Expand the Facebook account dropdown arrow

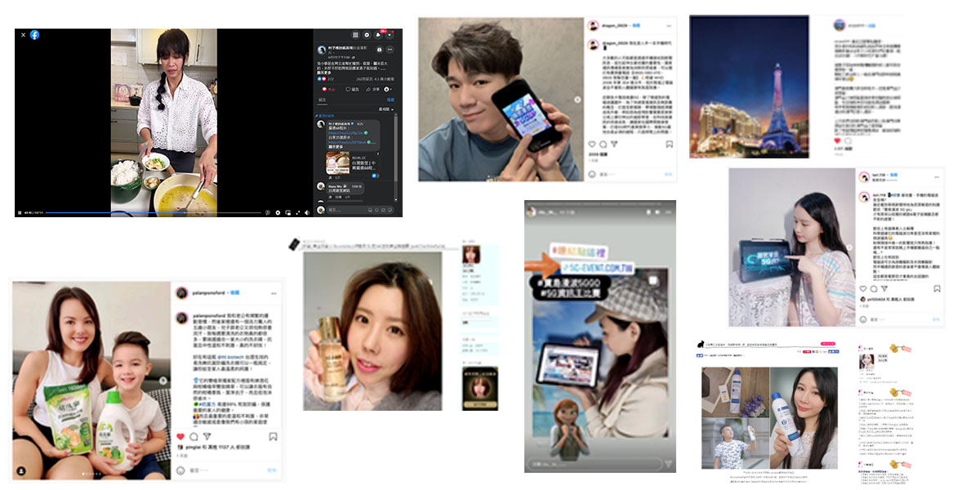click(390, 35)
